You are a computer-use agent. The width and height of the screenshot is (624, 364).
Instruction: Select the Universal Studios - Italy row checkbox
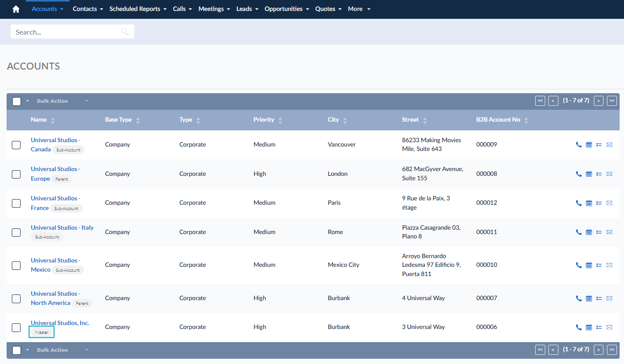point(16,232)
